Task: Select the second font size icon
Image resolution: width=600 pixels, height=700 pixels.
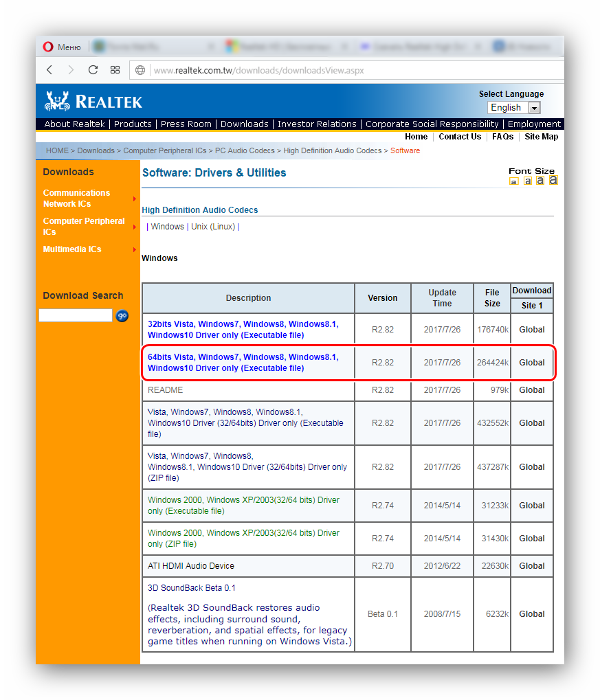Action: [528, 181]
